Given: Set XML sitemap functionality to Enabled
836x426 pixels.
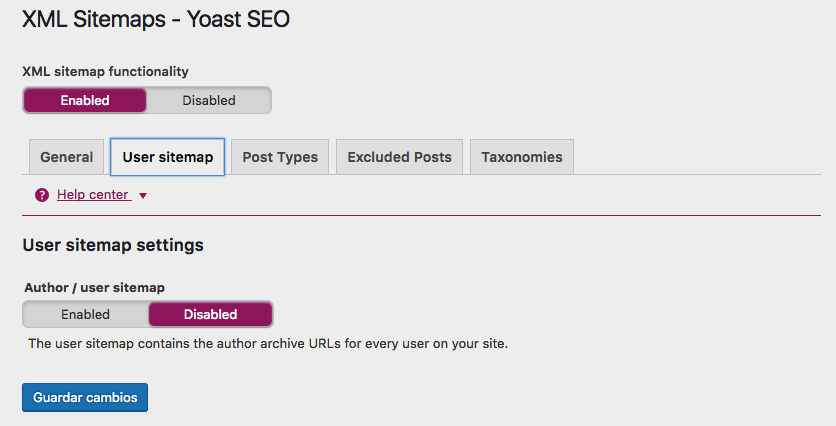Looking at the screenshot, I should coord(85,100).
